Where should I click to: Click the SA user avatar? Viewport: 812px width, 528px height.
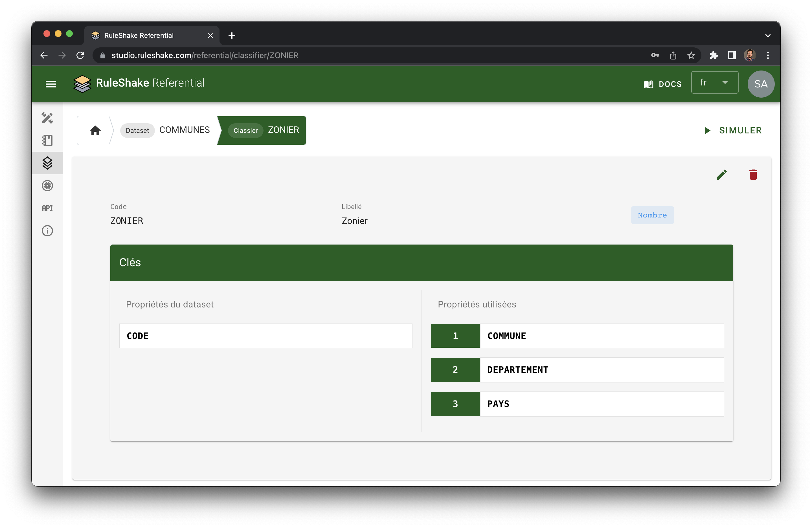click(760, 84)
